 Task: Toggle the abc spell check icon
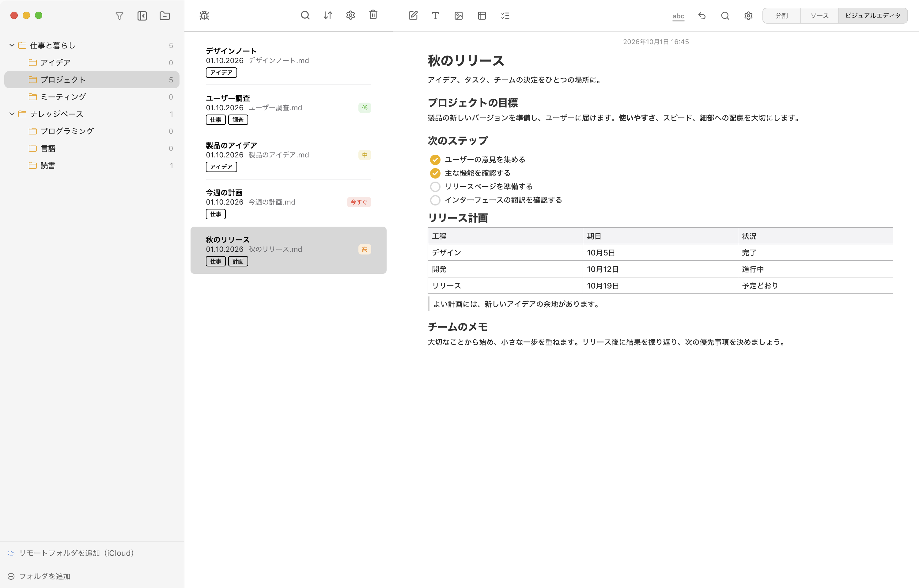[678, 16]
